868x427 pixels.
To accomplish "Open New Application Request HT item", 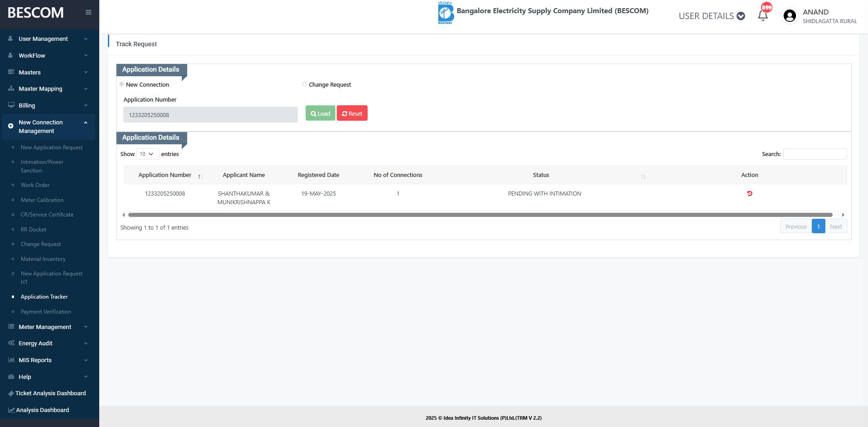I will tap(52, 278).
